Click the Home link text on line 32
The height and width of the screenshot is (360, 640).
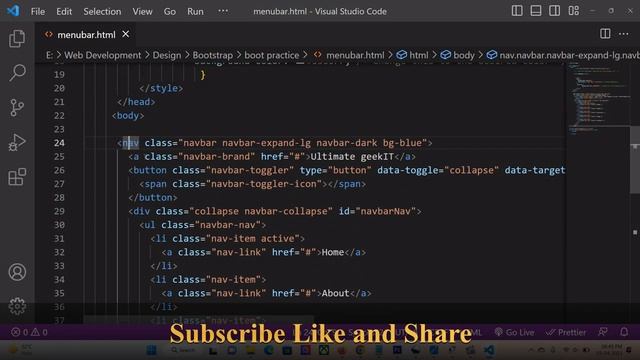pos(333,252)
